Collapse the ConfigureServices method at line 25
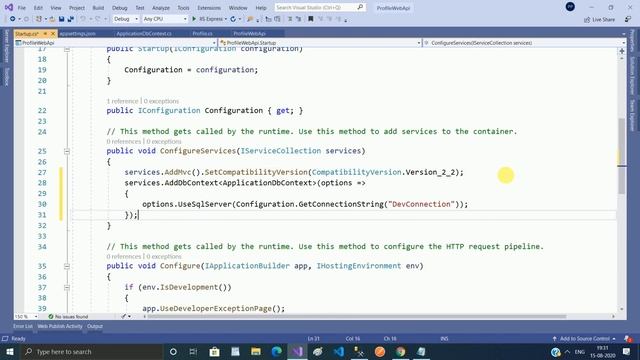This screenshot has width=640, height=360. click(x=67, y=151)
